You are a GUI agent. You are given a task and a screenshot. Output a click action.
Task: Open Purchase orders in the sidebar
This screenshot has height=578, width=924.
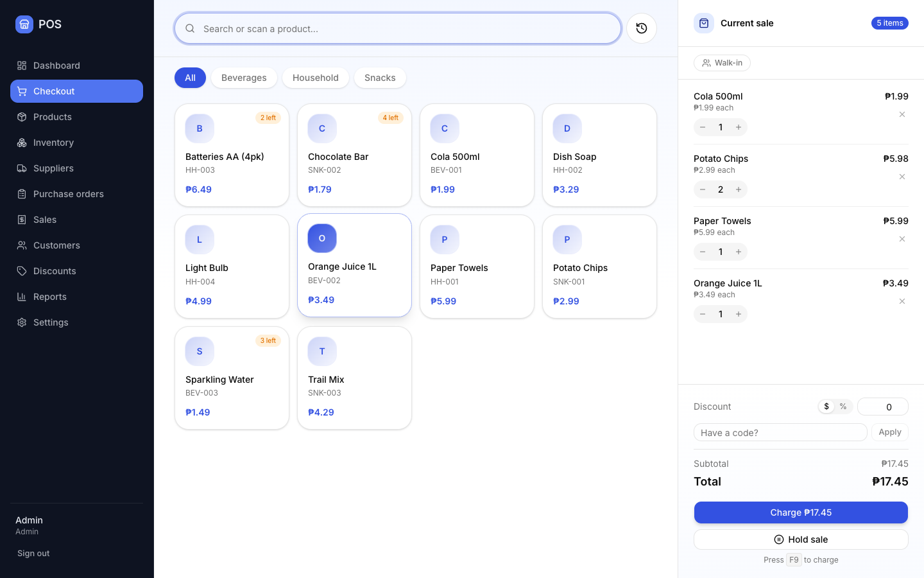click(x=76, y=194)
